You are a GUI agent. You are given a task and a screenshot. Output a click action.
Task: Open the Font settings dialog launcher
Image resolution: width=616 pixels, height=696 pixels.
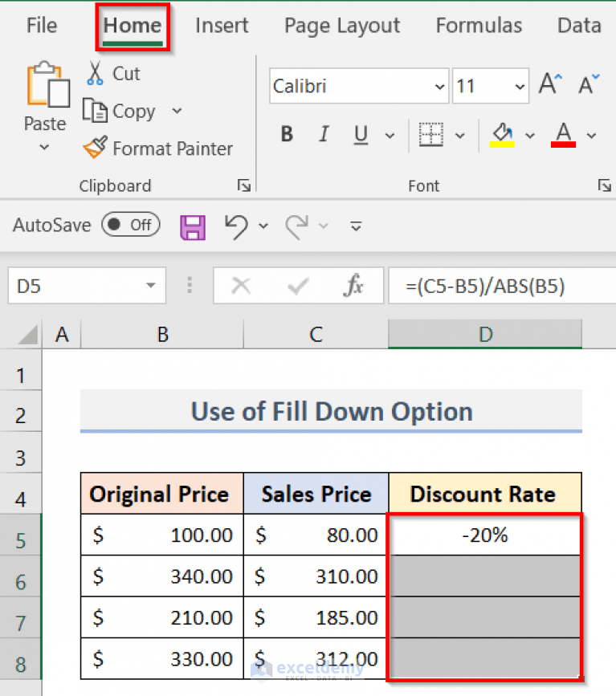(x=605, y=185)
